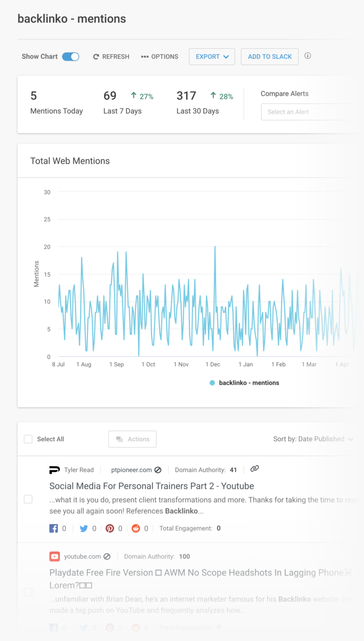This screenshot has height=641, width=364.
Task: Click the Refresh button
Action: [x=111, y=56]
